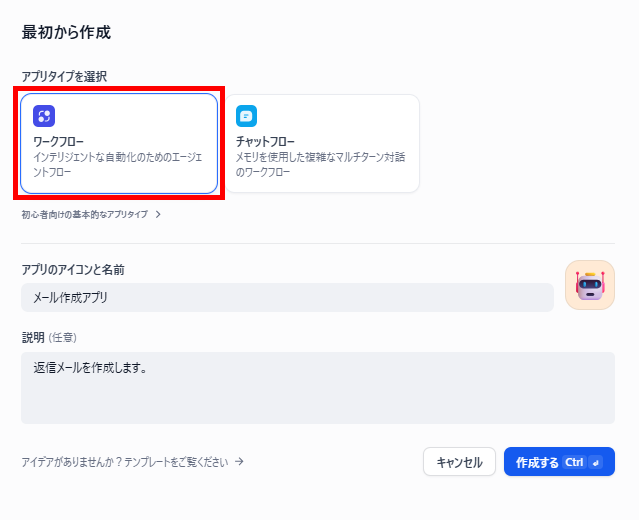Viewport: 639px width, 520px height.
Task: Click the キャンセル button
Action: (x=459, y=462)
